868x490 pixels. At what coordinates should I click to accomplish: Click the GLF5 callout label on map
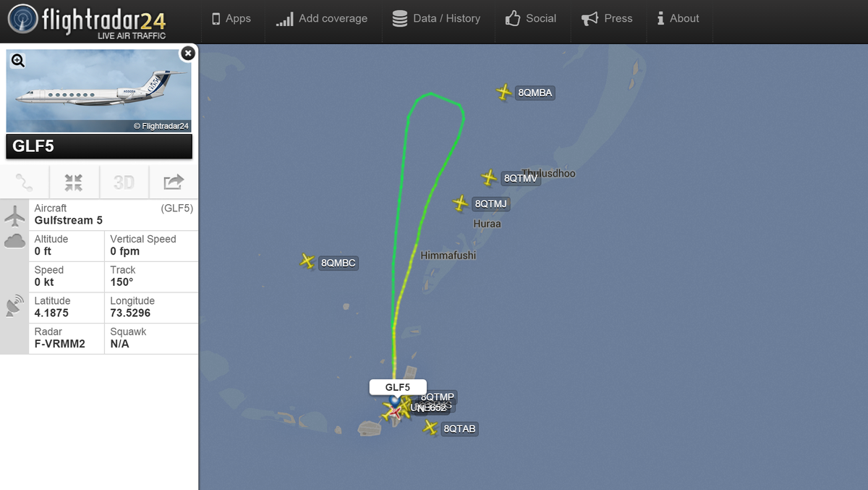coord(398,387)
